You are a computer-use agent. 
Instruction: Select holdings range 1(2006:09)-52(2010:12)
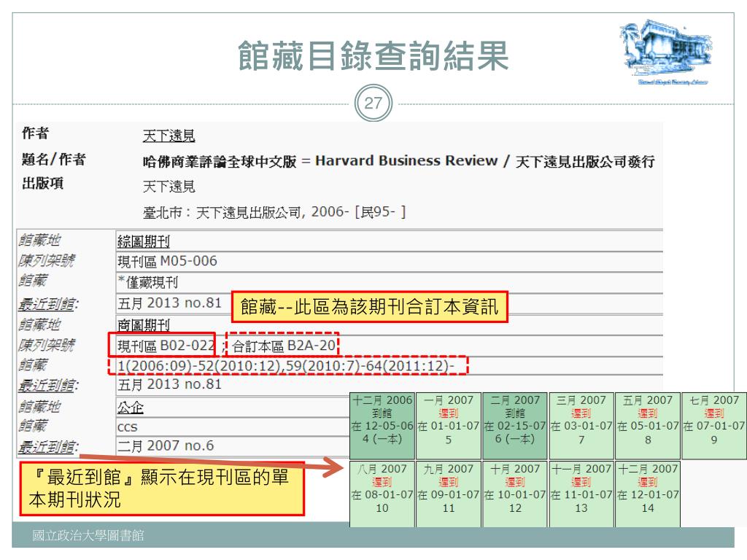click(x=200, y=366)
